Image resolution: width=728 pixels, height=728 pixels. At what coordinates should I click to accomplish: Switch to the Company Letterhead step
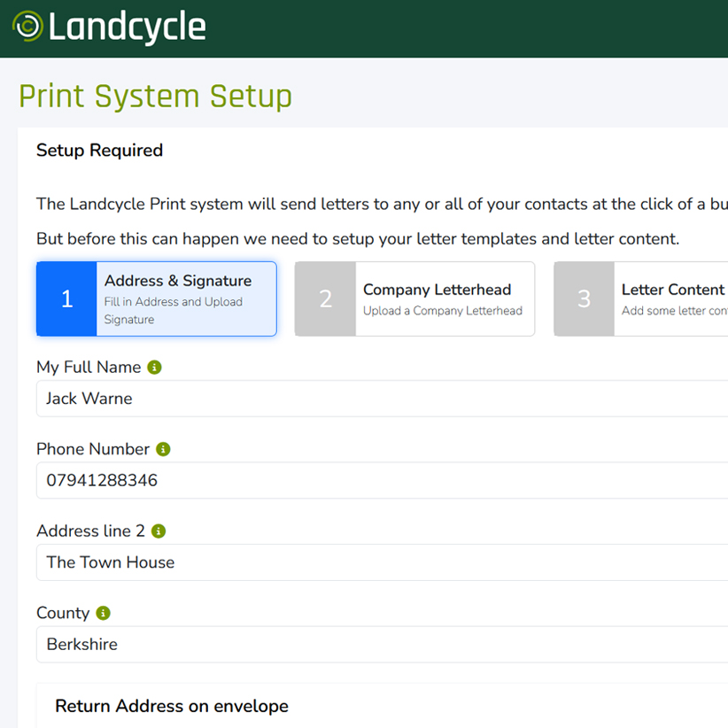point(415,298)
